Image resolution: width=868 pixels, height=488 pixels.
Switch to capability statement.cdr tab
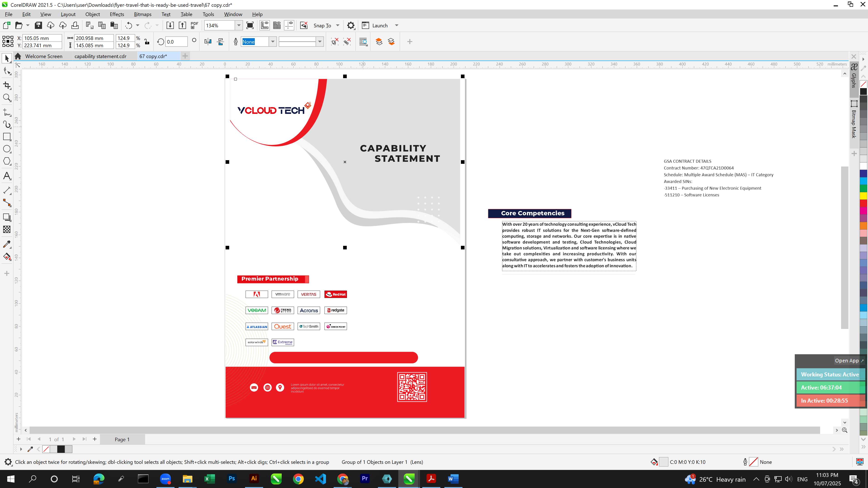point(100,56)
